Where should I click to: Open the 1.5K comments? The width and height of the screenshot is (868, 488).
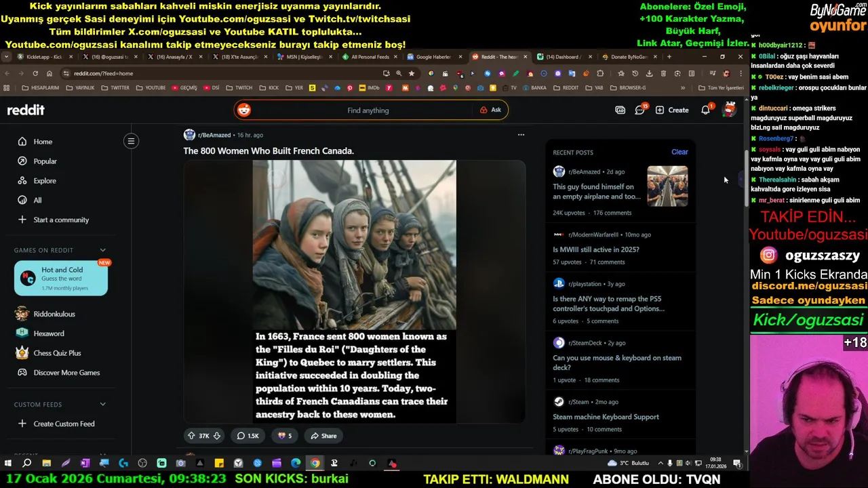pyautogui.click(x=248, y=436)
